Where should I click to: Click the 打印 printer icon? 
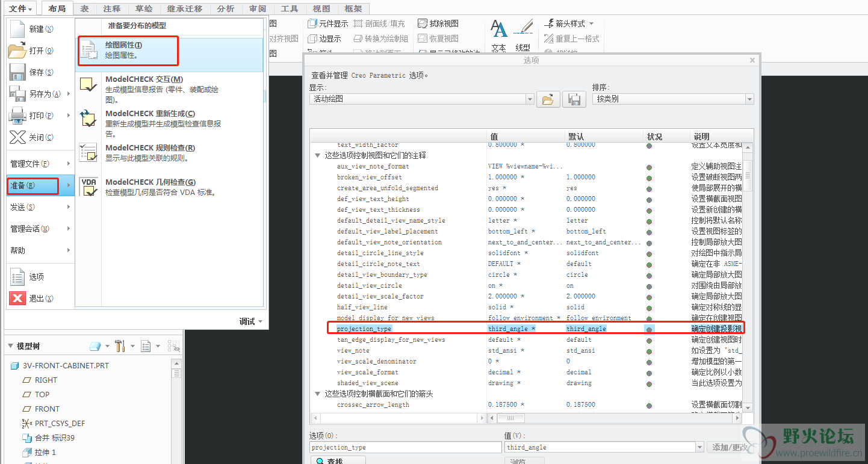17,116
